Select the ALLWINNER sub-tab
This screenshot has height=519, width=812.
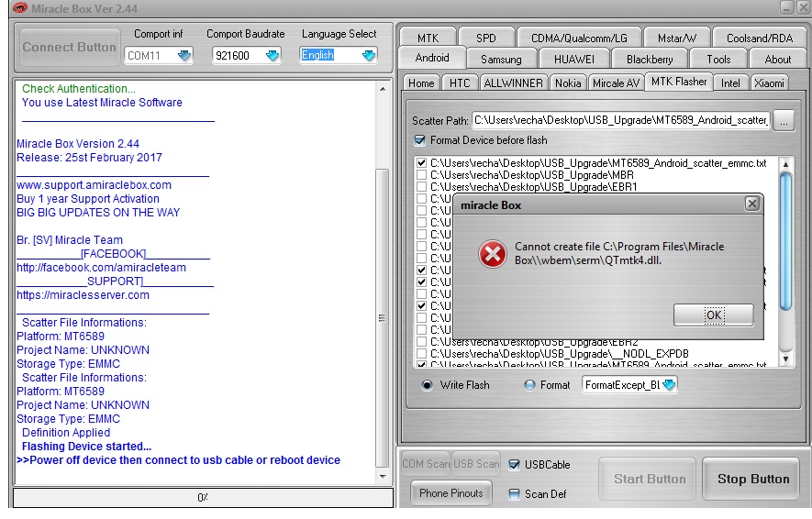click(x=513, y=83)
